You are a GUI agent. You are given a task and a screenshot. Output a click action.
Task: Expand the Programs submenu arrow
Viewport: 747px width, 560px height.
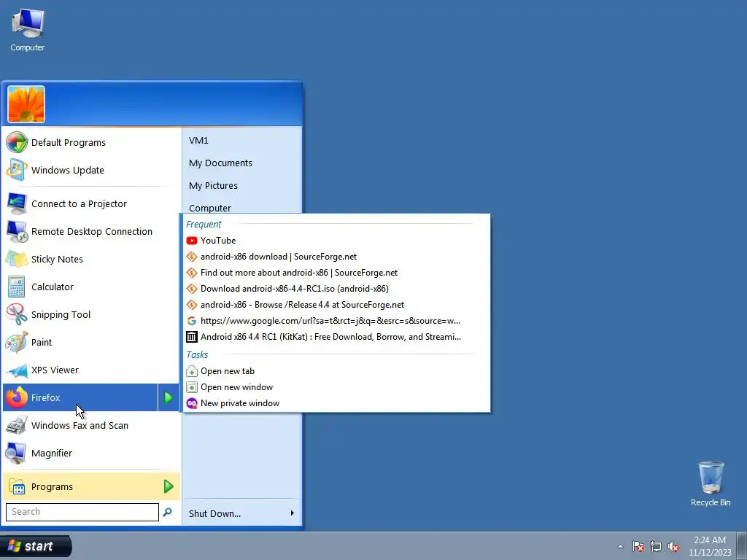[x=169, y=486]
